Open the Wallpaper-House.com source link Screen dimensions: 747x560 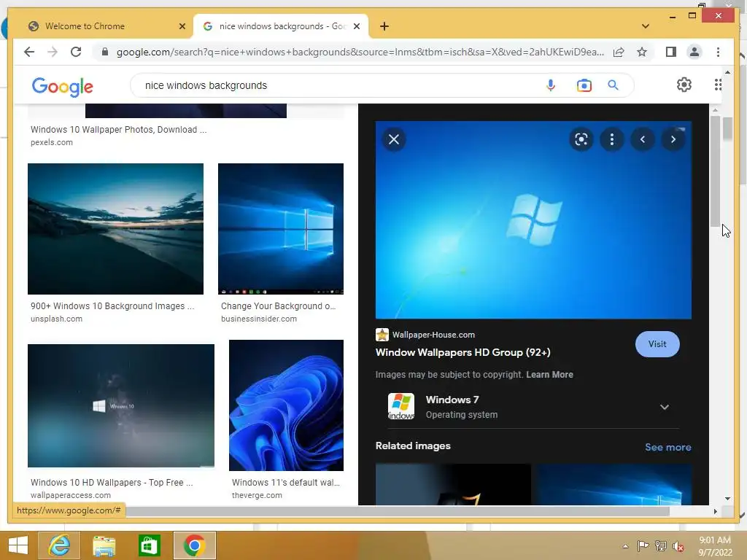tap(433, 335)
